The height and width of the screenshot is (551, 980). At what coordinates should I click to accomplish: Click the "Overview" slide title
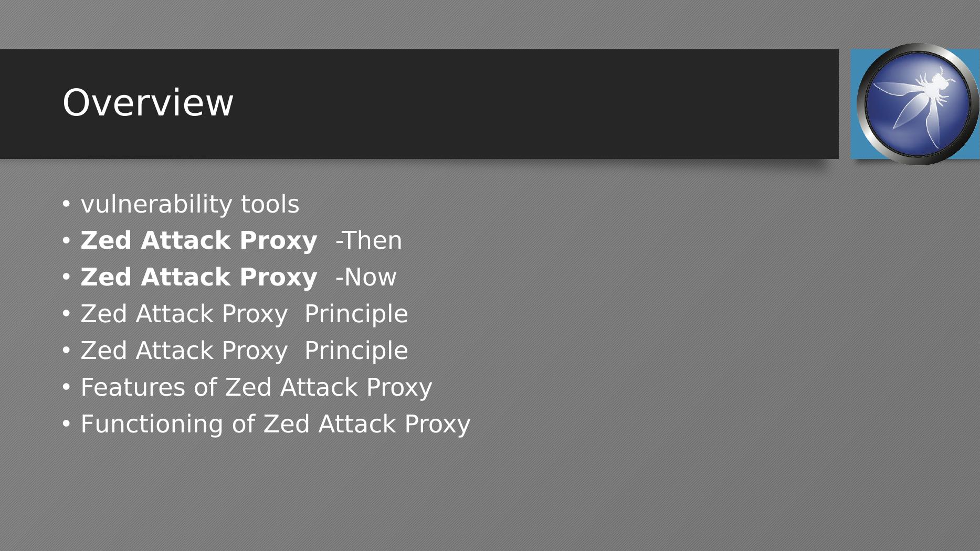tap(148, 103)
